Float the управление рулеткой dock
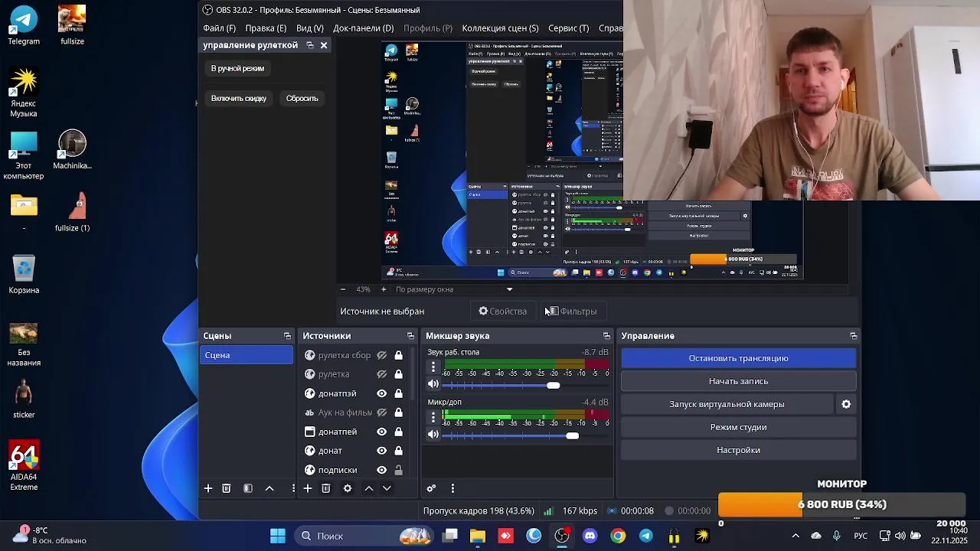Image resolution: width=980 pixels, height=551 pixels. click(310, 45)
